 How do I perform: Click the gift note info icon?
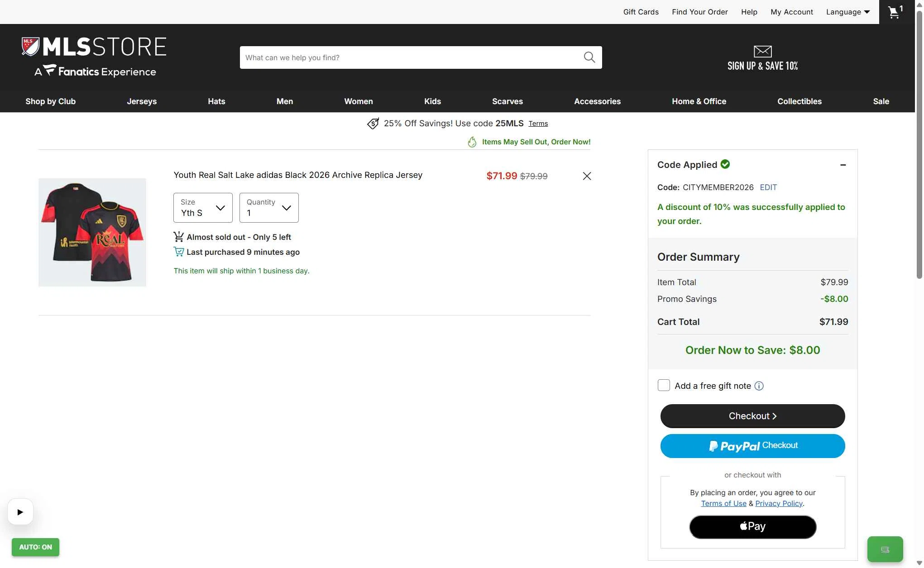click(759, 386)
